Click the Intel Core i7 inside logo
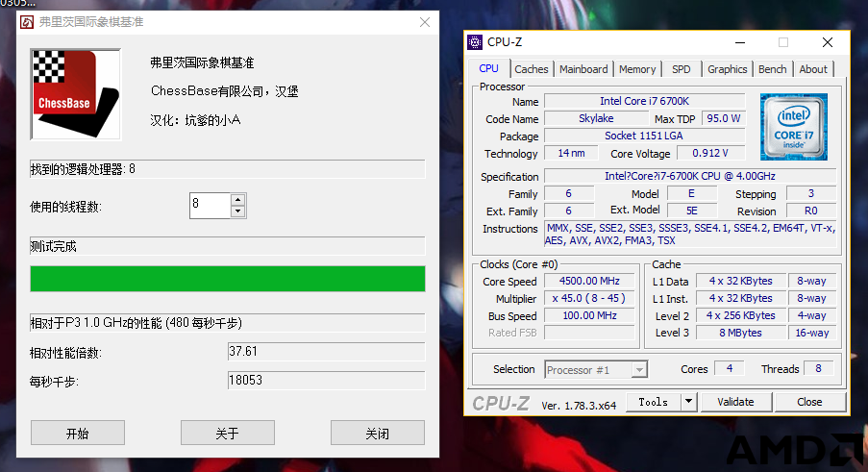Screen dimensions: 868x472 pos(794,127)
